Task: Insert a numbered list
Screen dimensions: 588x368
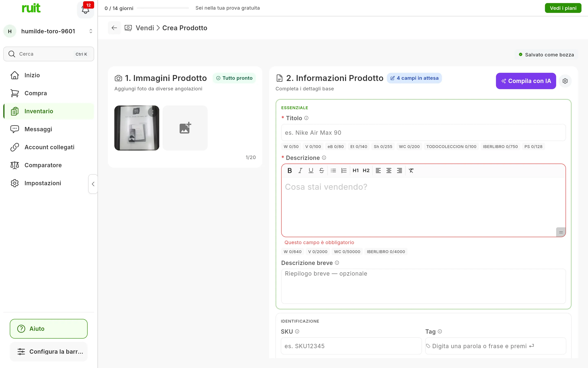Action: pyautogui.click(x=344, y=171)
